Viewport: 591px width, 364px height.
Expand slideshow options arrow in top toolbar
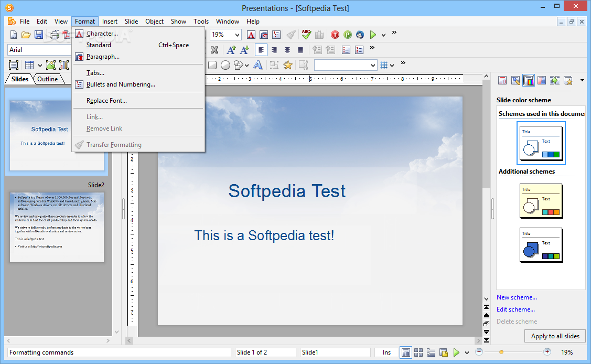[x=383, y=35]
